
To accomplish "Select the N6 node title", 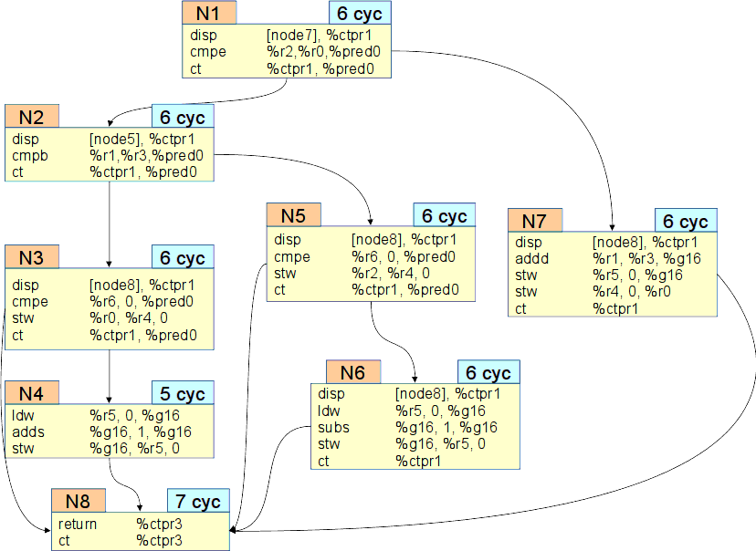I will [352, 372].
